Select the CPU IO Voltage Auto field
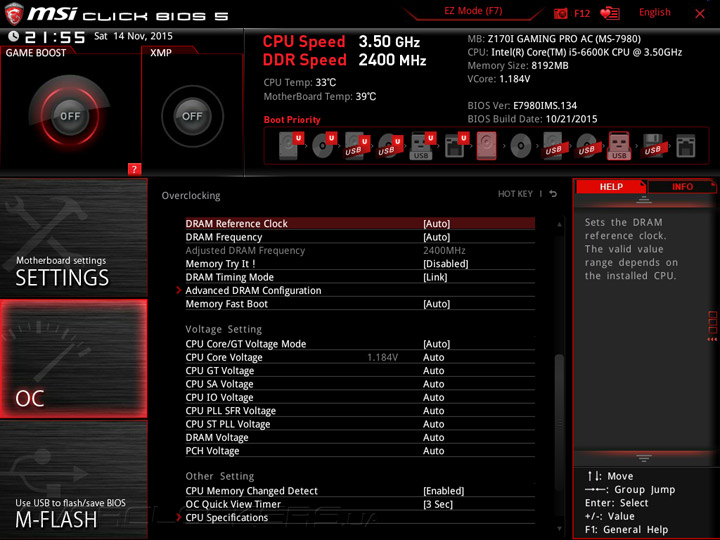 [433, 397]
